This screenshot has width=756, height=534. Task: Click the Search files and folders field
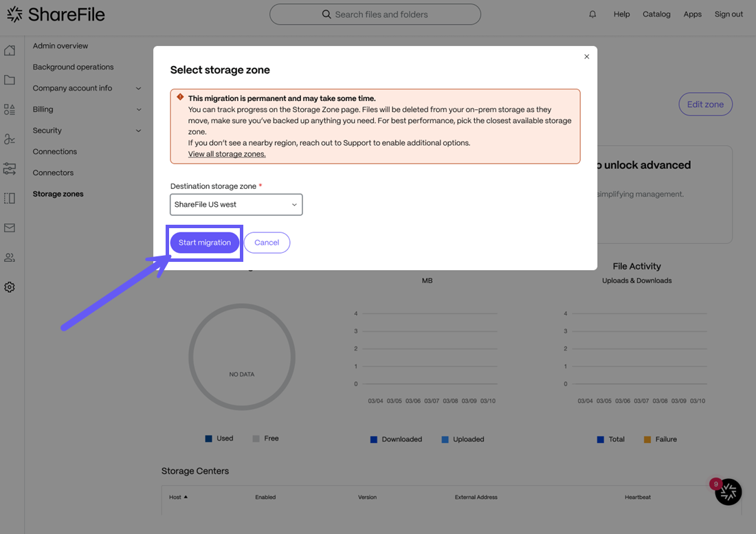click(375, 14)
